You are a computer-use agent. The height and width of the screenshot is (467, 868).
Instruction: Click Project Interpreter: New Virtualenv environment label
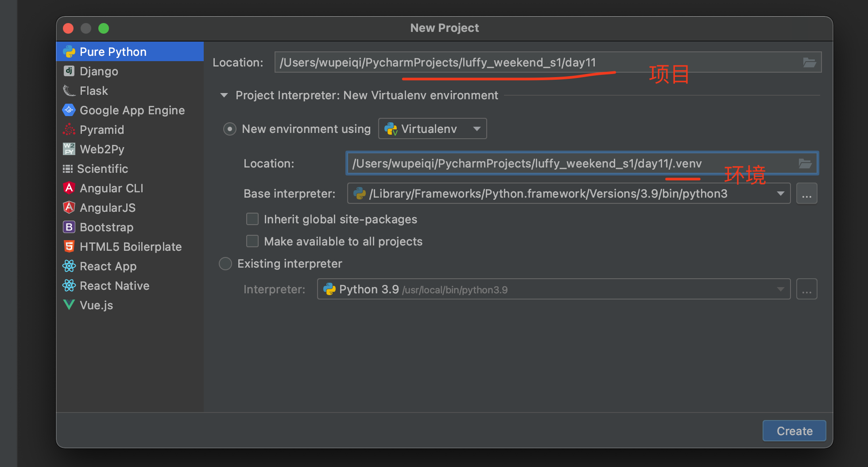tap(367, 95)
